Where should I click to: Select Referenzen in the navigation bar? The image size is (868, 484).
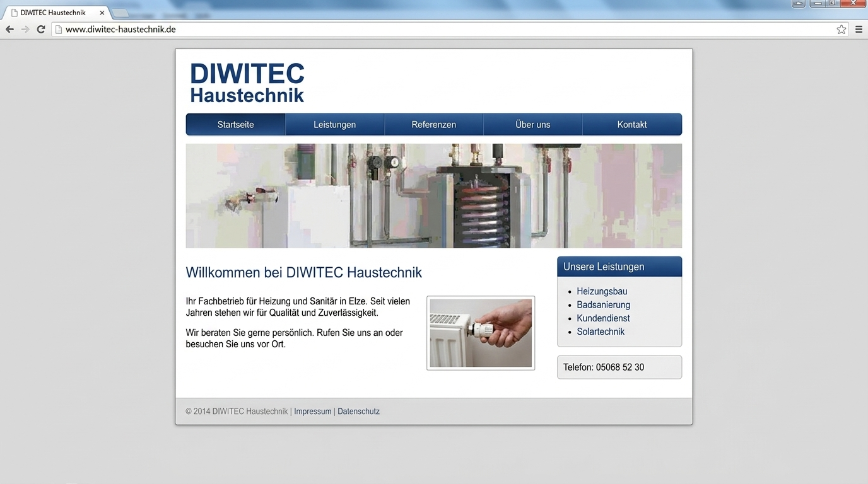(x=434, y=124)
